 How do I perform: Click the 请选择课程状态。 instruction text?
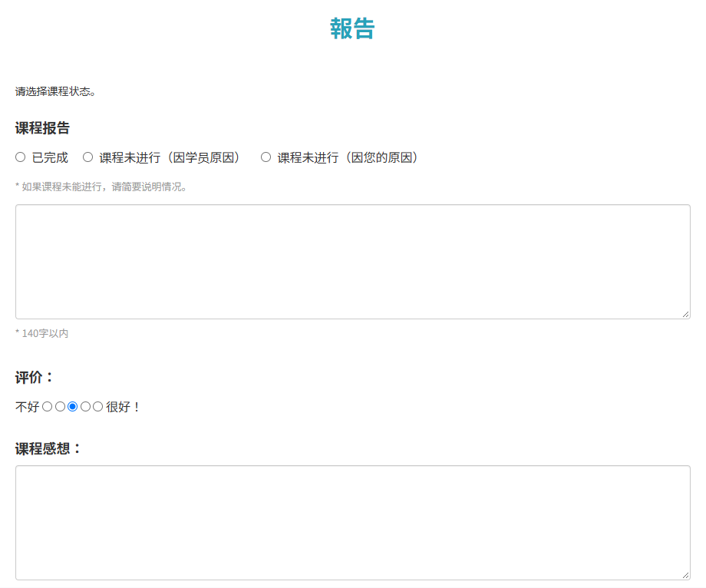(55, 91)
